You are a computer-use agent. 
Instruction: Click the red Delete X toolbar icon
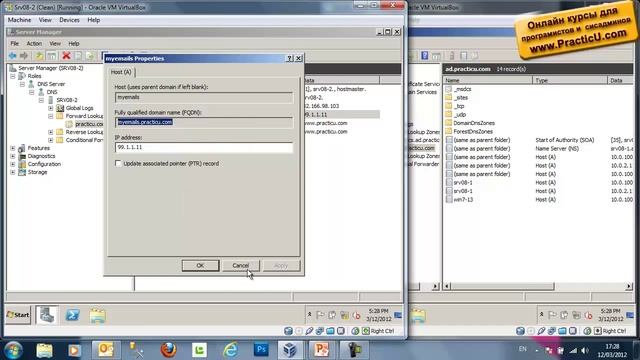point(66,56)
